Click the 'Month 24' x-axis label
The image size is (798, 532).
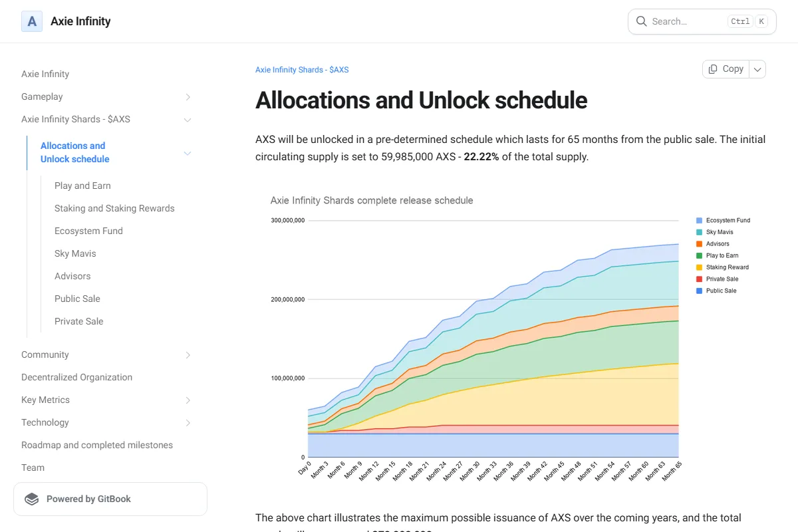tap(436, 471)
